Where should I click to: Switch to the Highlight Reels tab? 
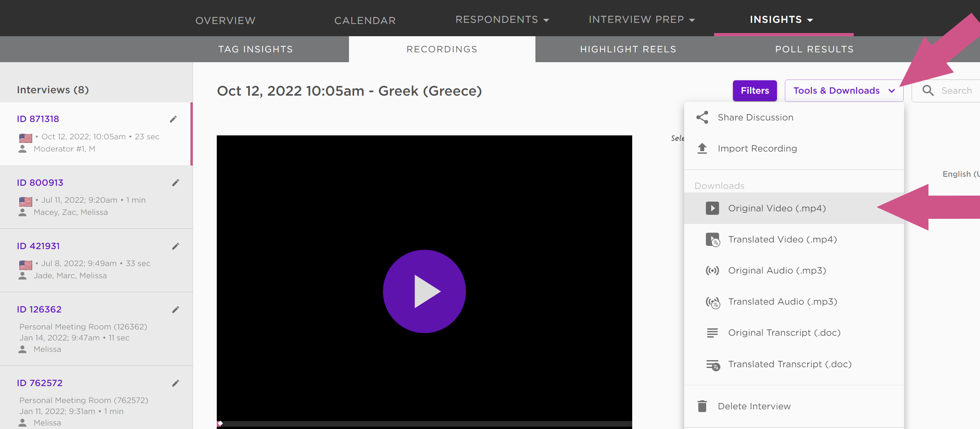coord(628,49)
